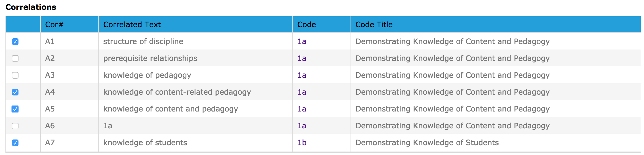Screen dimensions: 644x155
Task: Visit the 1a code link in row A6
Action: [302, 126]
